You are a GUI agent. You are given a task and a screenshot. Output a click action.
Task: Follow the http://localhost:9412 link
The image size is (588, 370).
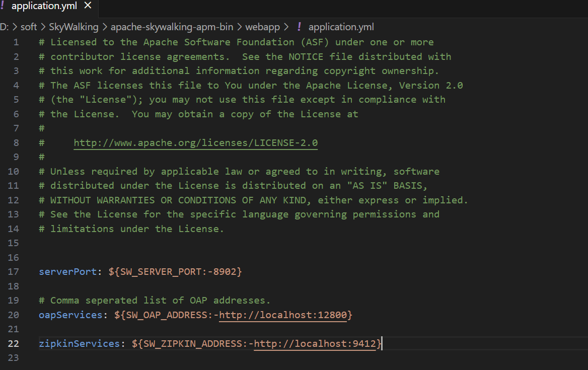(x=315, y=343)
